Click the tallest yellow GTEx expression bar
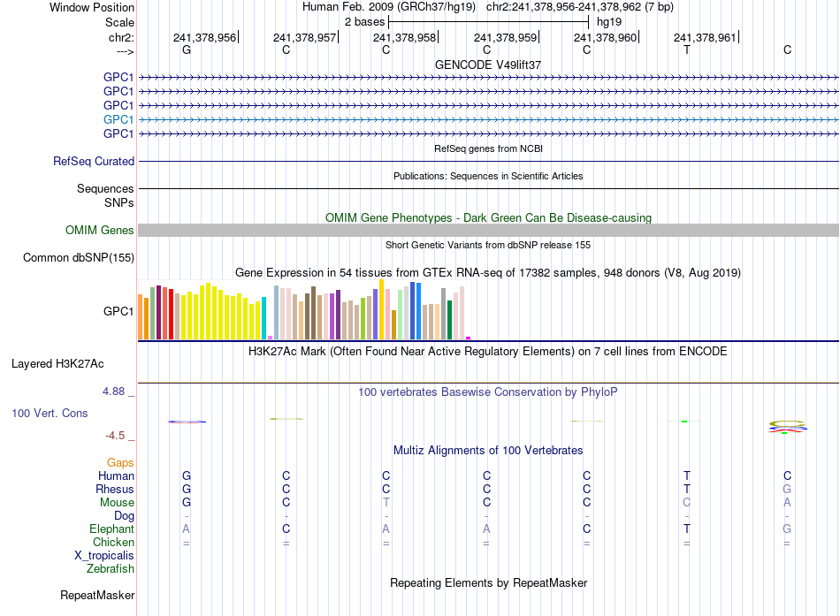 pos(381,309)
